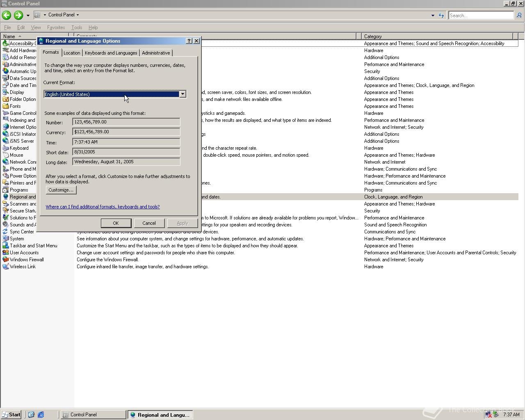Screen dimensions: 525x420
Task: Open the Game Controllers icon
Action: point(6,113)
